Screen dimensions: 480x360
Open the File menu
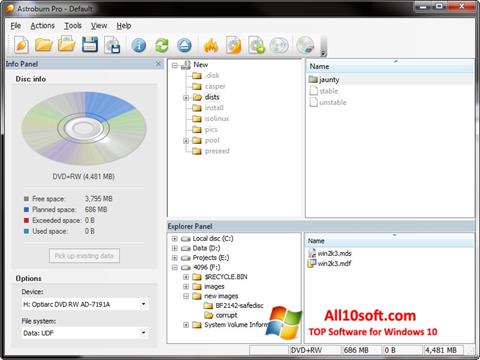pyautogui.click(x=16, y=26)
